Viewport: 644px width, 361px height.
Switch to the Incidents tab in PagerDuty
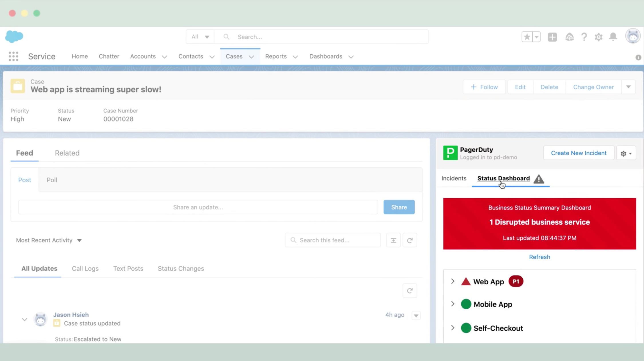coord(454,178)
